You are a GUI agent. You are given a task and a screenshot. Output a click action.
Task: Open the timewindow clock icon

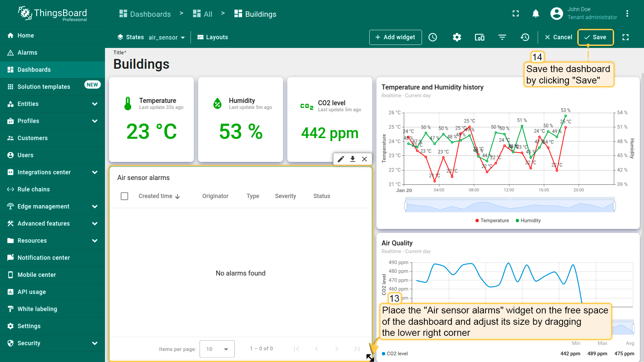pos(433,37)
